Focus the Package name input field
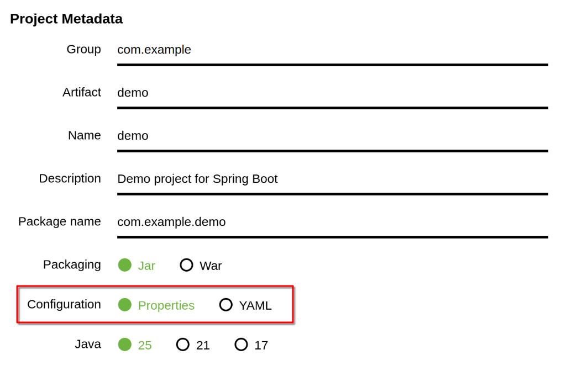The width and height of the screenshot is (588, 376). pyautogui.click(x=332, y=223)
